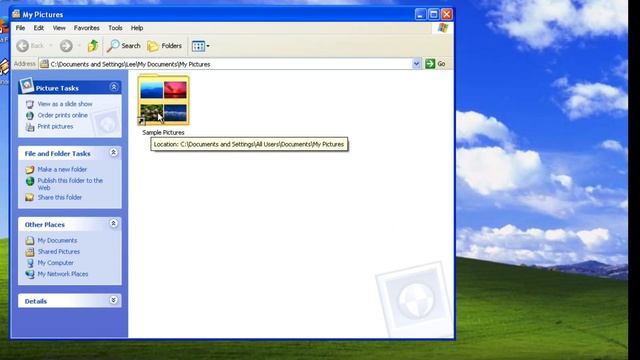The height and width of the screenshot is (360, 640).
Task: Open the Edit menu
Action: [39, 28]
